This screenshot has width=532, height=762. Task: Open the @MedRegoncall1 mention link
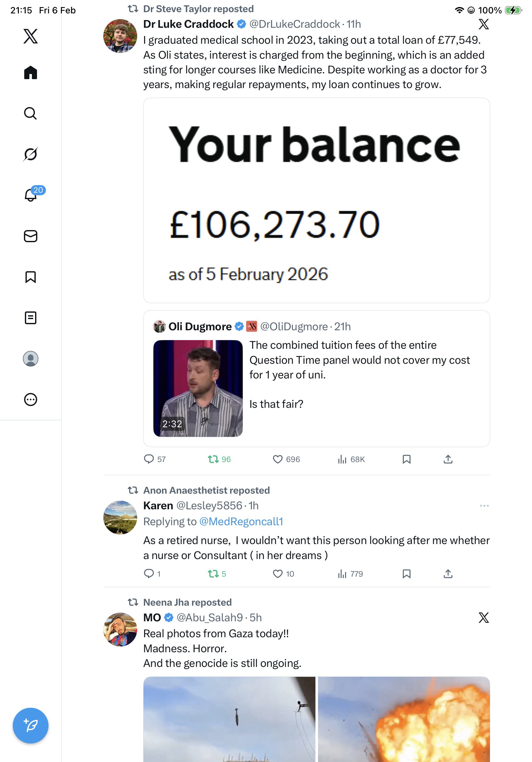tap(241, 521)
